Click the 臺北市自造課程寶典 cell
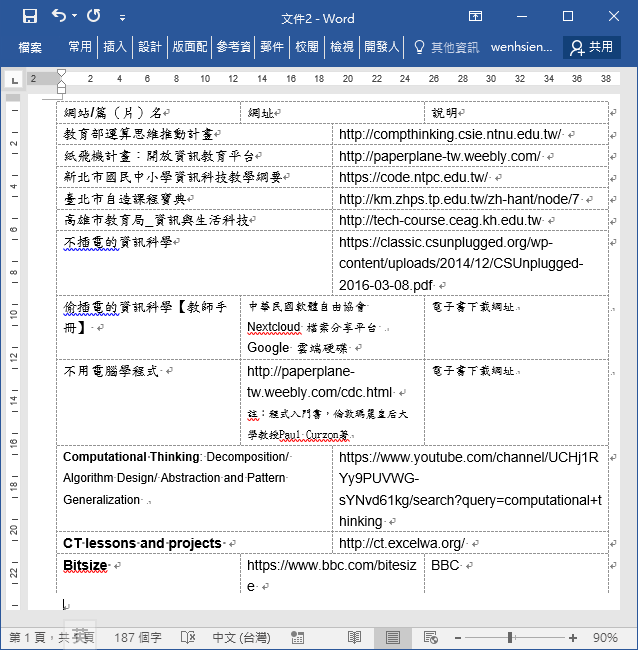This screenshot has height=650, width=638. point(194,199)
